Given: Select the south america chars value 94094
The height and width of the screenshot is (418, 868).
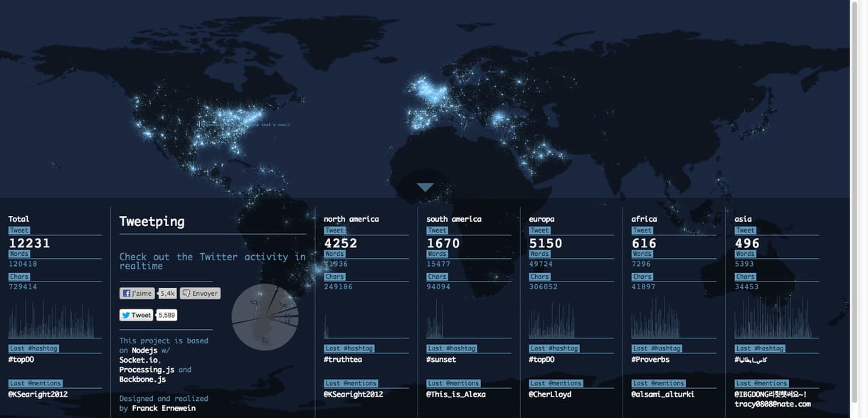Looking at the screenshot, I should coord(438,286).
